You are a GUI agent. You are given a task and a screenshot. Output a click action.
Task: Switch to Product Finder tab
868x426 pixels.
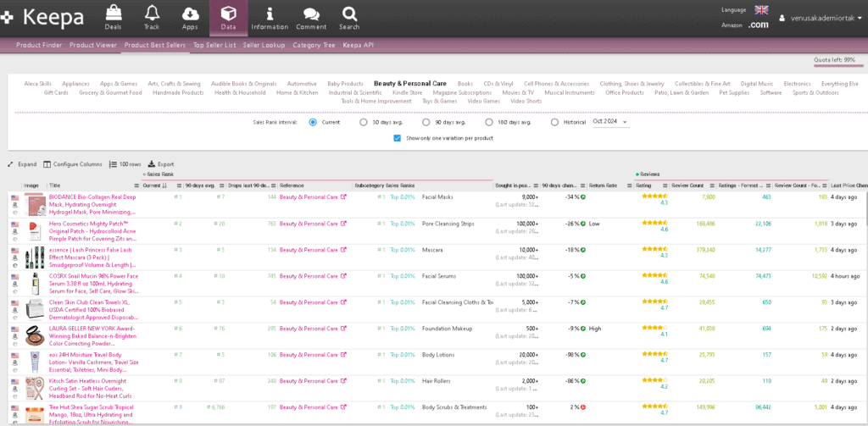(x=39, y=46)
